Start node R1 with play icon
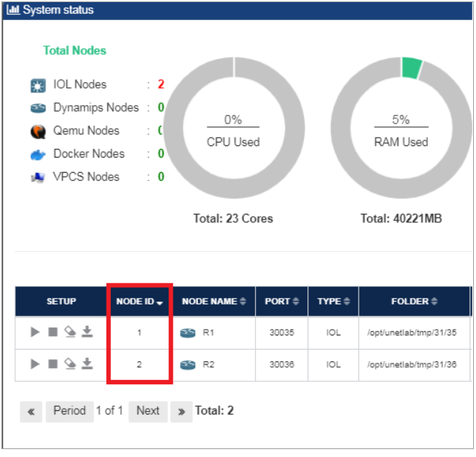The image size is (476, 457). [x=35, y=332]
